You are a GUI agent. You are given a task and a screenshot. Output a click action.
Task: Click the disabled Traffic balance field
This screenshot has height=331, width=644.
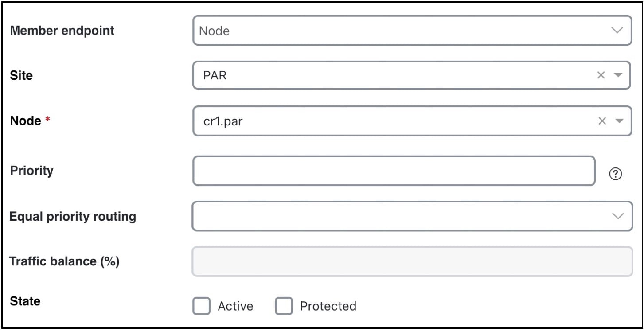[x=412, y=261]
